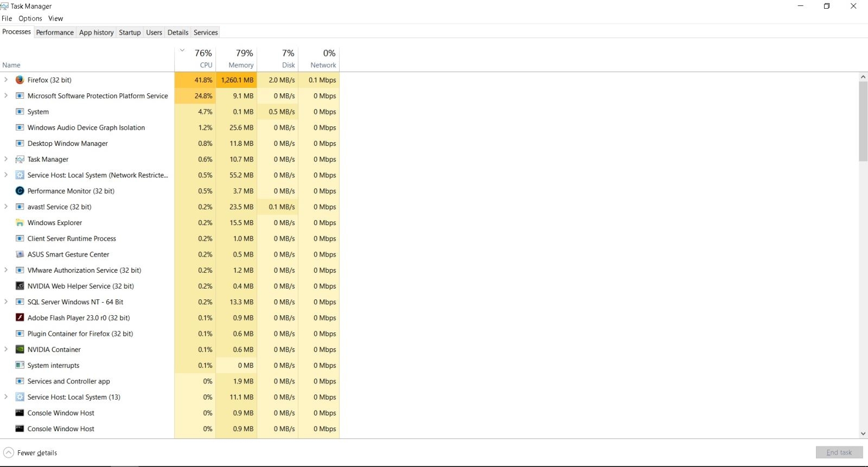Expand the Firefox (32 bit) process group
This screenshot has height=467, width=868.
click(x=6, y=80)
